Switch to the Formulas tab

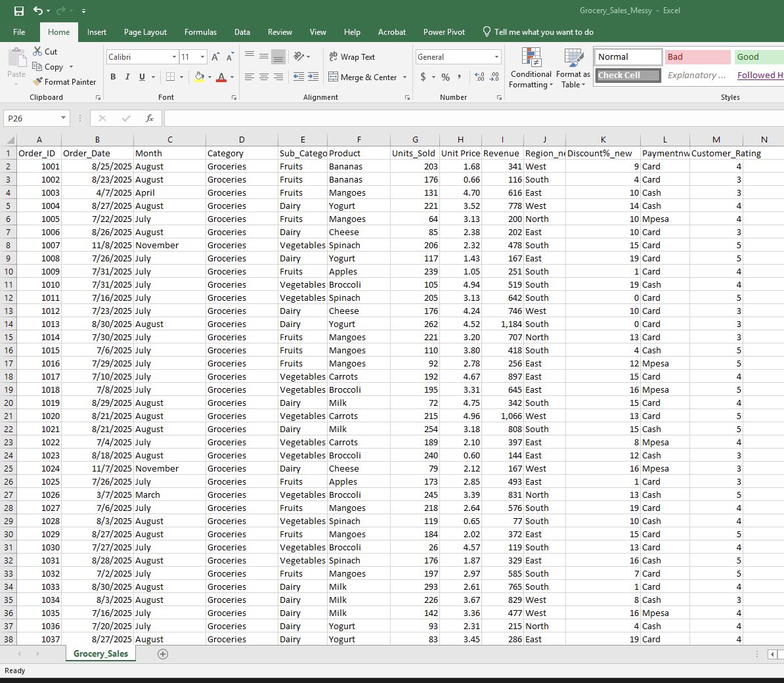click(x=200, y=32)
